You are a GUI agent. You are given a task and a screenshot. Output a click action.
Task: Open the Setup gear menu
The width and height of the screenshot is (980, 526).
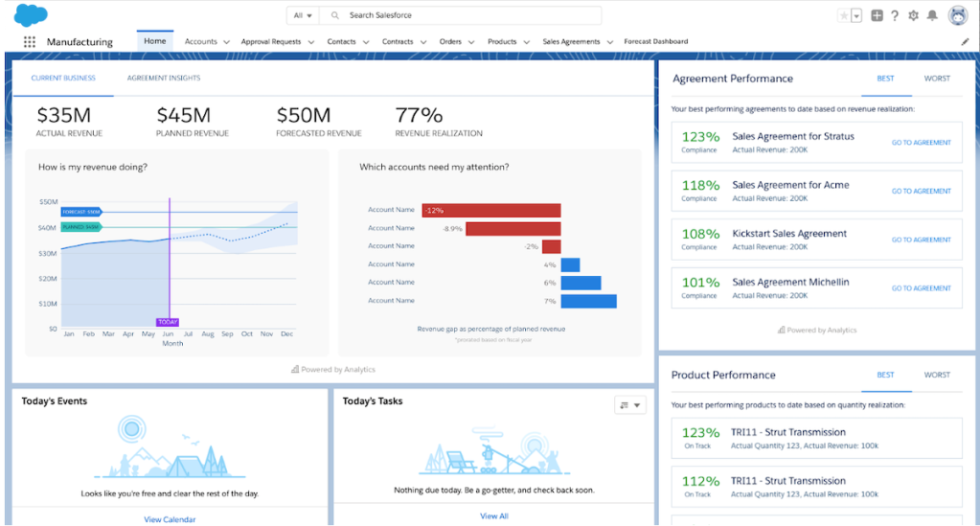[x=913, y=15]
